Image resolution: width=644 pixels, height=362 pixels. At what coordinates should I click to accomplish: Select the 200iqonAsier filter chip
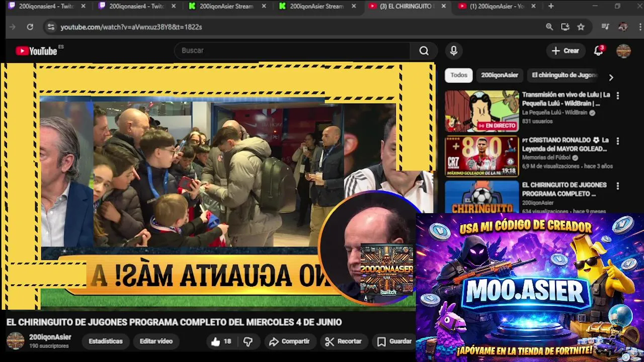[499, 75]
